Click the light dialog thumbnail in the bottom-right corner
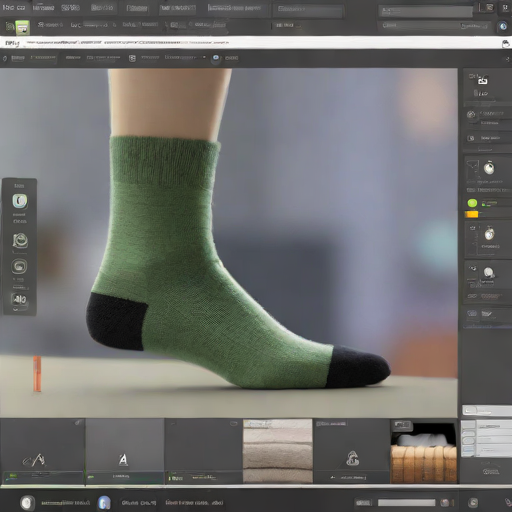Image resolution: width=512 pixels, height=512 pixels. point(486,439)
